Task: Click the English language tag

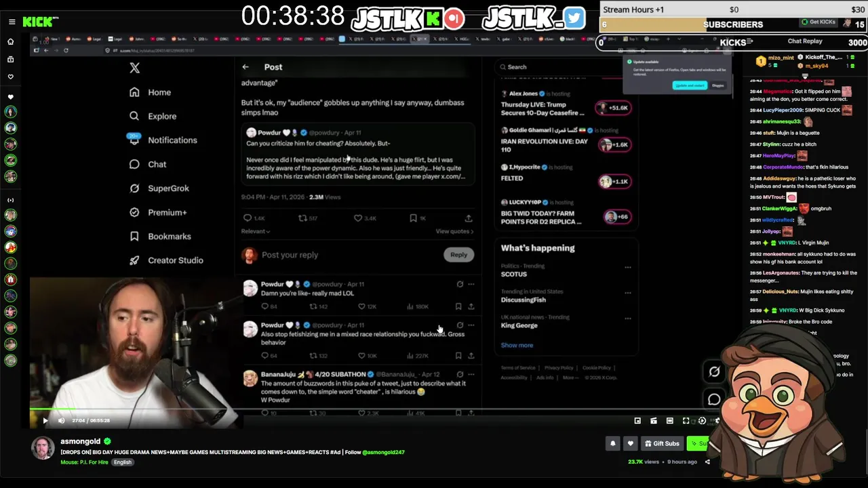Action: click(x=123, y=462)
